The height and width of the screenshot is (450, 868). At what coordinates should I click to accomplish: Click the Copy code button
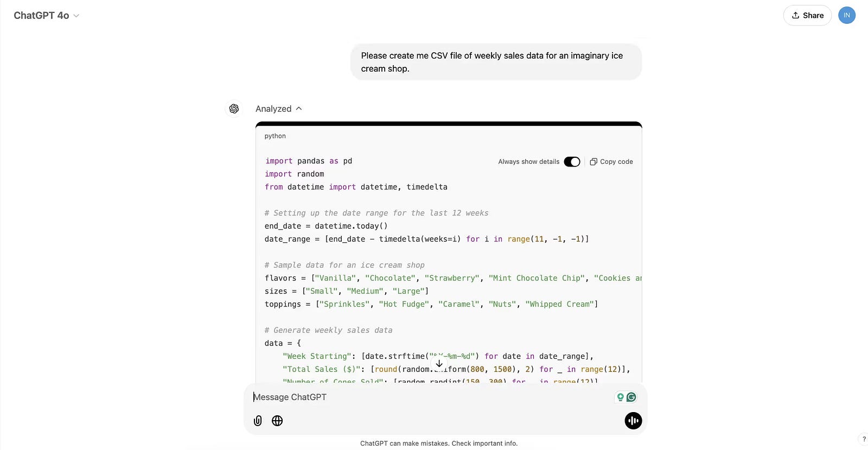(611, 162)
